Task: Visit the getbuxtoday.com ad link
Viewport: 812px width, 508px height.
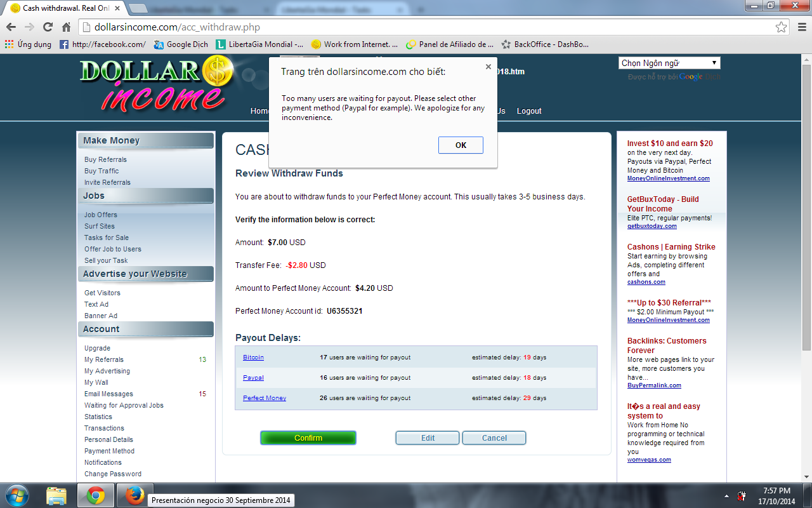Action: point(652,226)
